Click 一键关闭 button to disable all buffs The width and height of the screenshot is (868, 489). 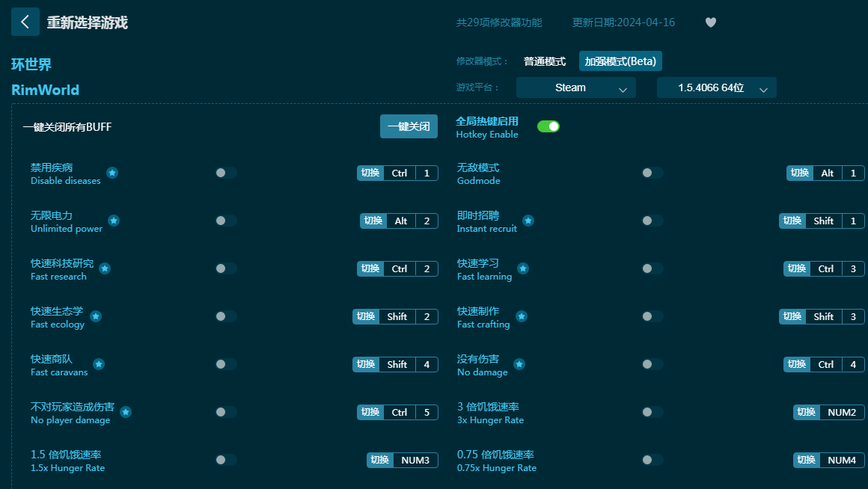(409, 126)
